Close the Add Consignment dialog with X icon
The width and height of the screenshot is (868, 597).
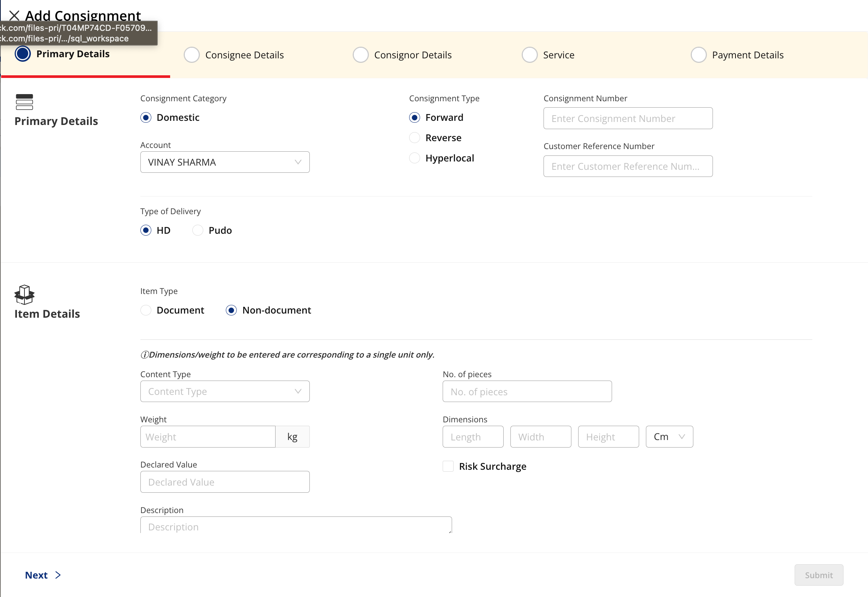pos(14,15)
